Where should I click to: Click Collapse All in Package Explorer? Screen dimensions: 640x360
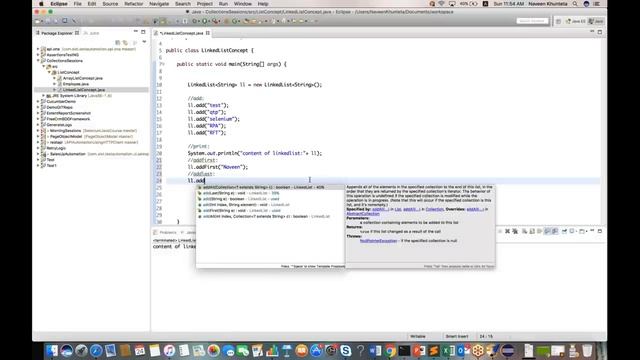118,42
